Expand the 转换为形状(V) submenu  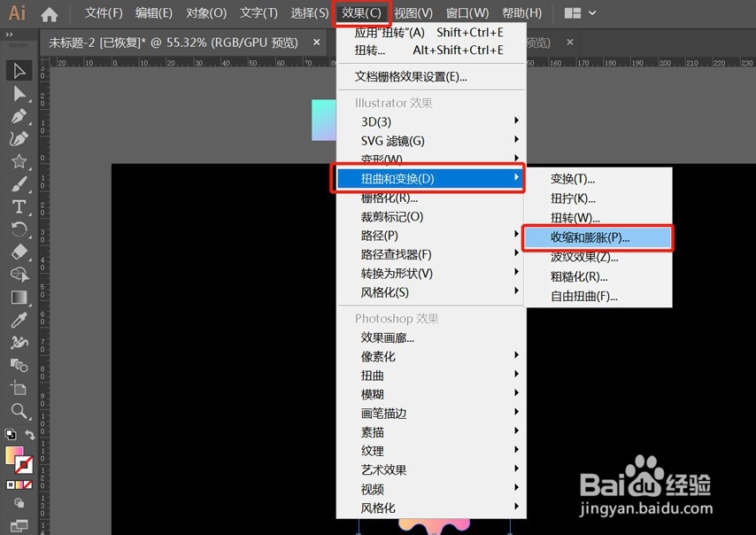click(x=430, y=274)
